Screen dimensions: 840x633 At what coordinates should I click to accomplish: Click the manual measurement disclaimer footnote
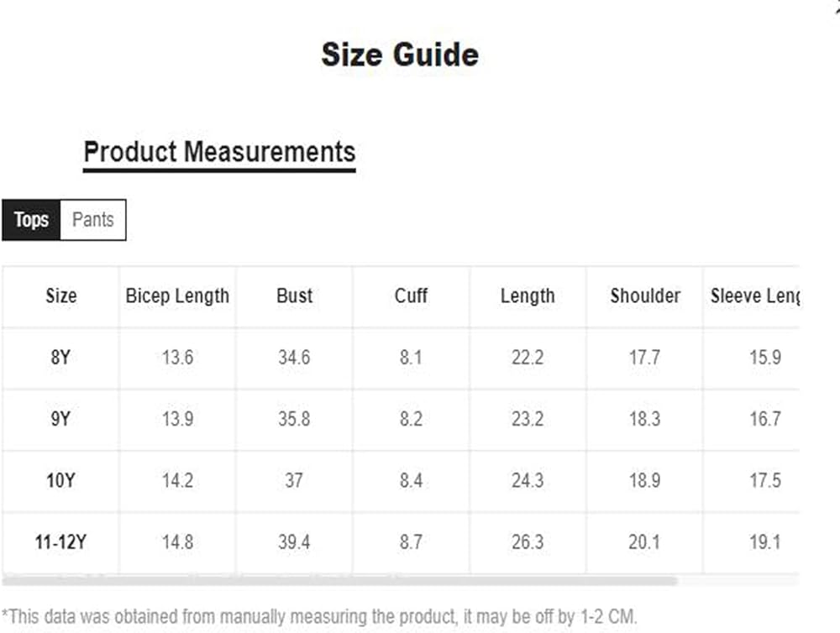pyautogui.click(x=319, y=617)
